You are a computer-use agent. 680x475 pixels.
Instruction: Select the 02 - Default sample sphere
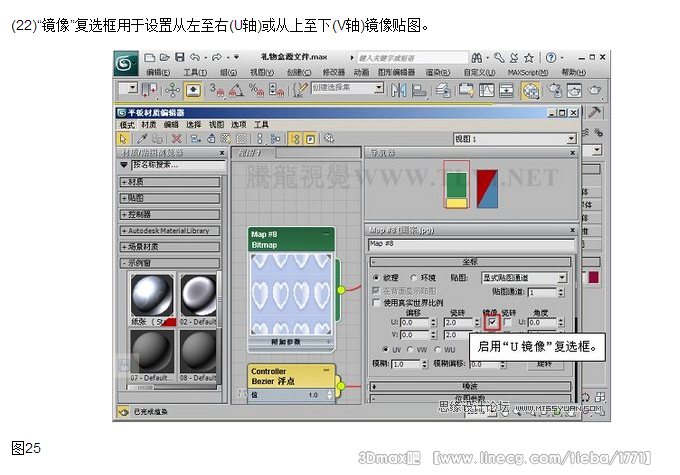pos(198,296)
